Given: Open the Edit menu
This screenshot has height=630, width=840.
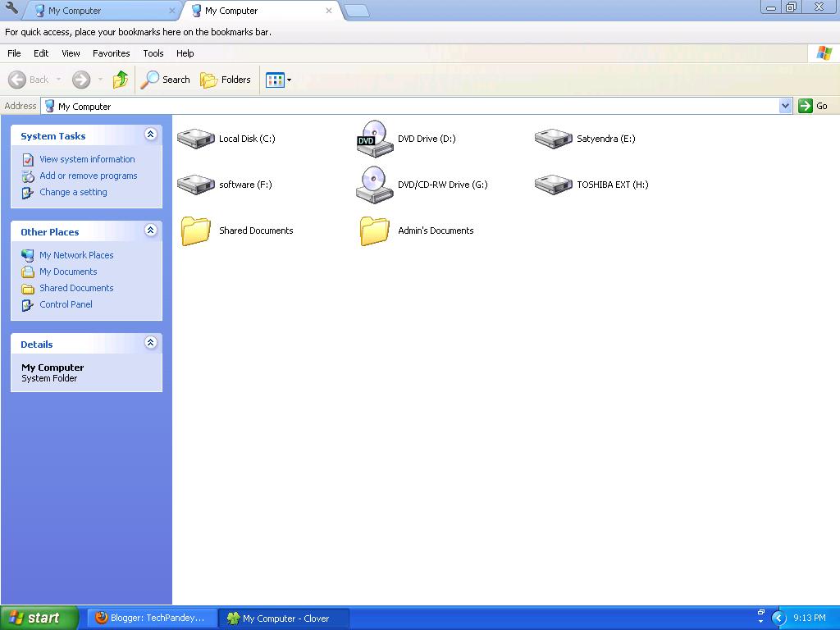Looking at the screenshot, I should tap(41, 53).
